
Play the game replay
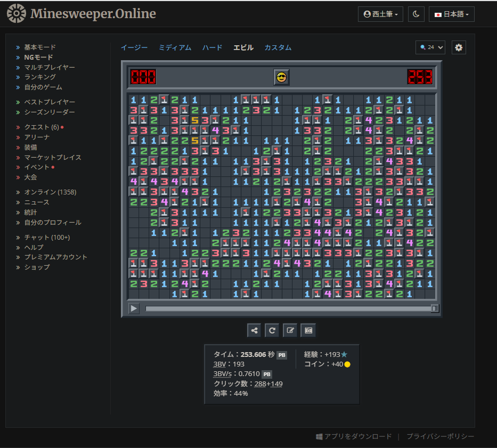(133, 308)
